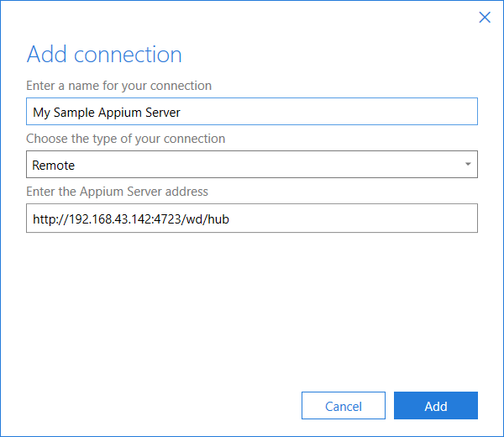Screen dimensions: 504x437
Task: Click 'Enter a name for your connection' label
Action: [119, 86]
